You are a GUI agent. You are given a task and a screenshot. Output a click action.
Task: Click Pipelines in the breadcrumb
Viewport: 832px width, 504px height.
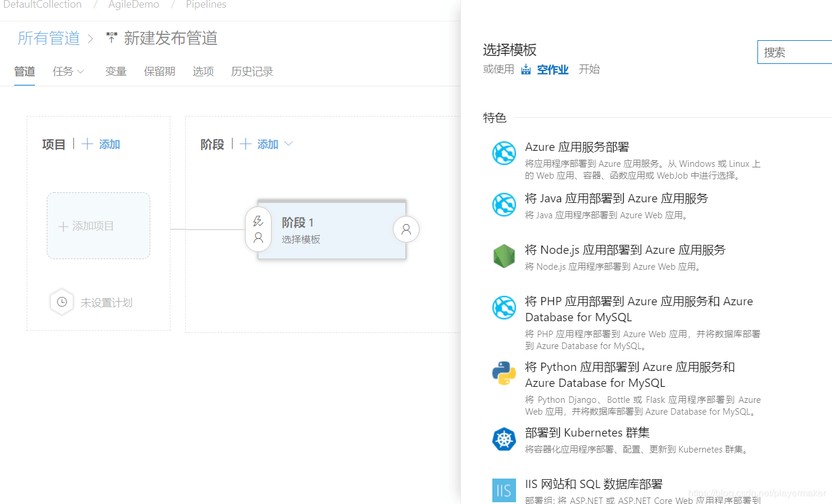(x=206, y=5)
